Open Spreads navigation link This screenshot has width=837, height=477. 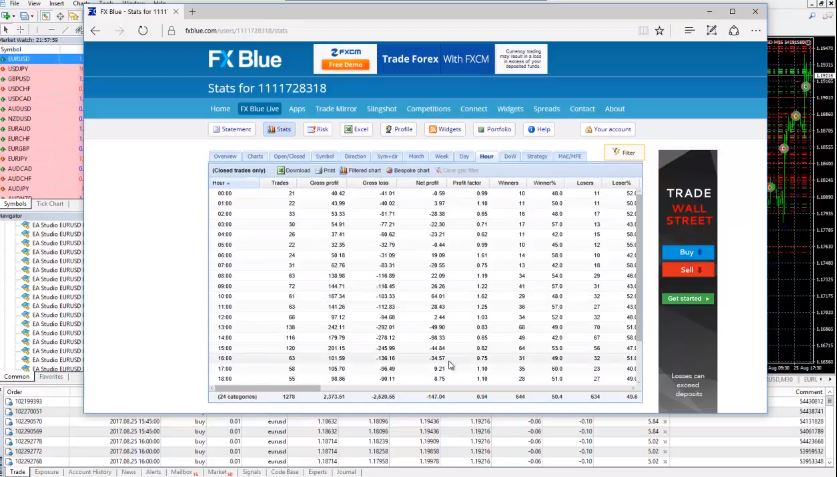(x=547, y=109)
